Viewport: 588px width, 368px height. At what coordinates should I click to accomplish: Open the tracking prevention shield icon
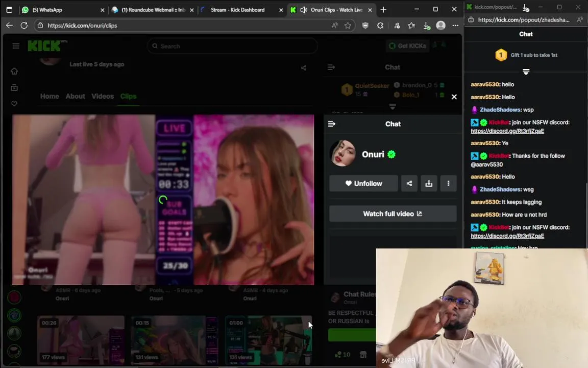(365, 25)
